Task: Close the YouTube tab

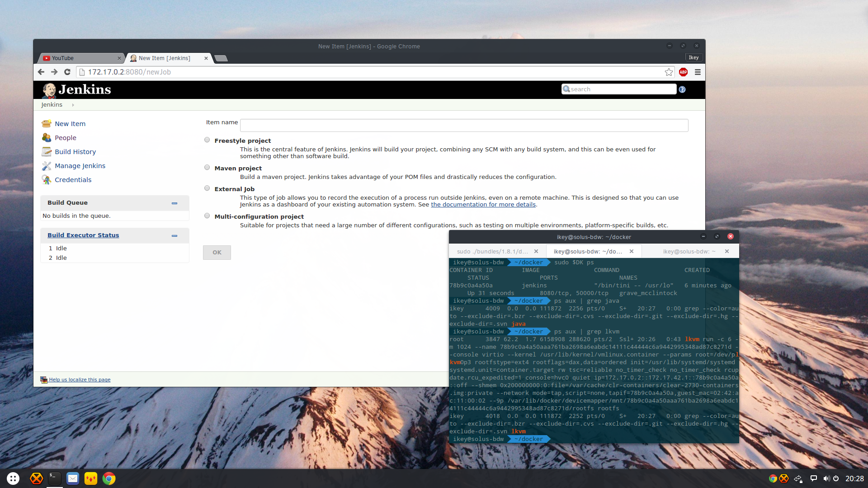Action: [119, 58]
